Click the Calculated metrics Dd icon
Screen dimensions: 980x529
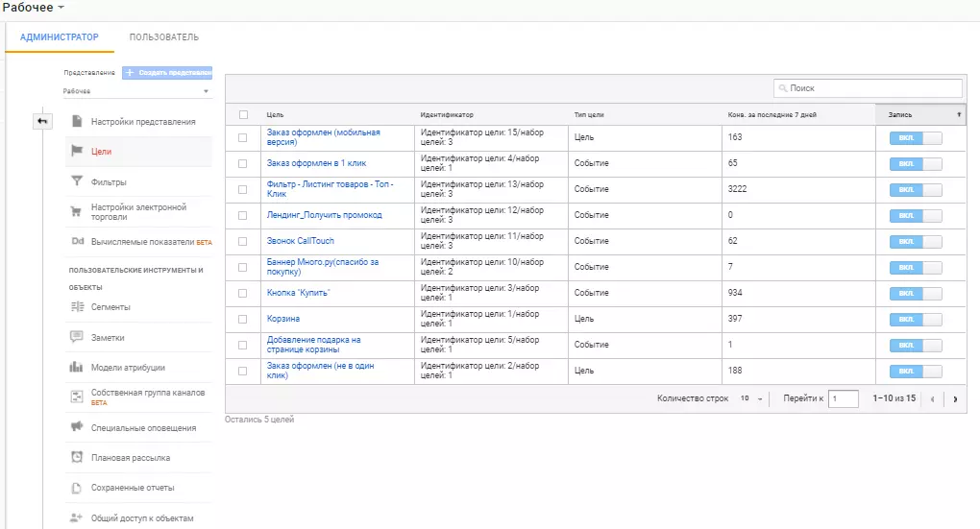[x=77, y=241]
